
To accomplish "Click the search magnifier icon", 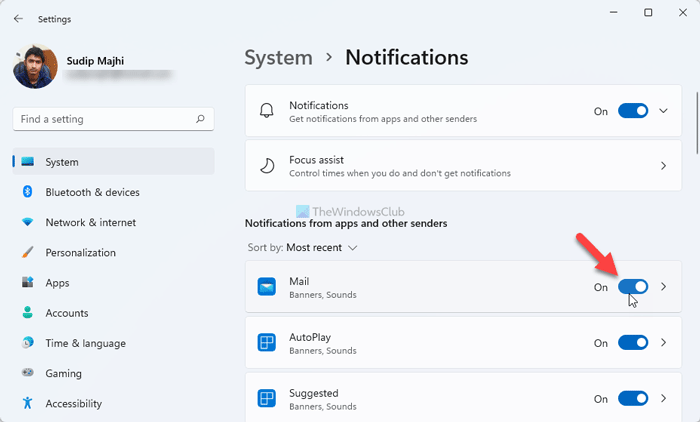I will [200, 119].
